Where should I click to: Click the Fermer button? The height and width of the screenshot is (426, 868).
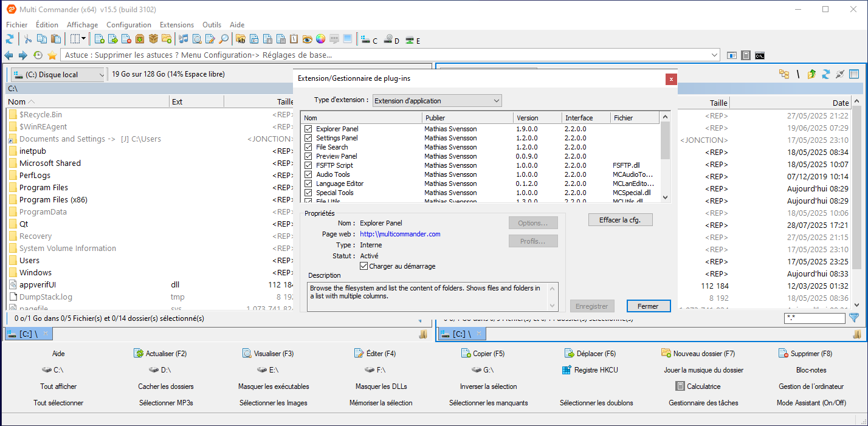pyautogui.click(x=648, y=306)
